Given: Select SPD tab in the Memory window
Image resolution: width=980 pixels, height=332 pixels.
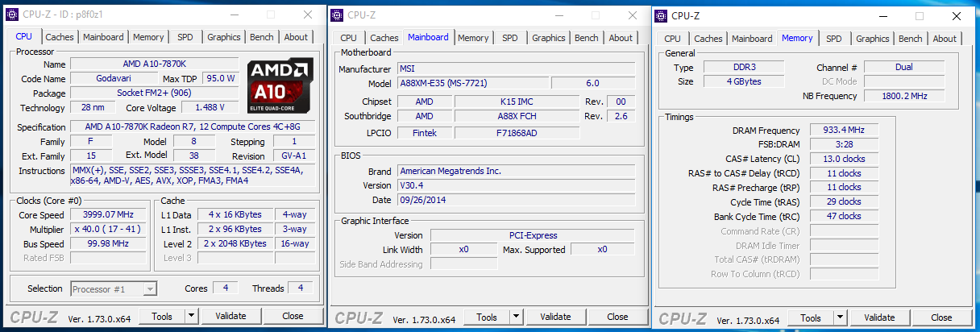Looking at the screenshot, I should [834, 39].
